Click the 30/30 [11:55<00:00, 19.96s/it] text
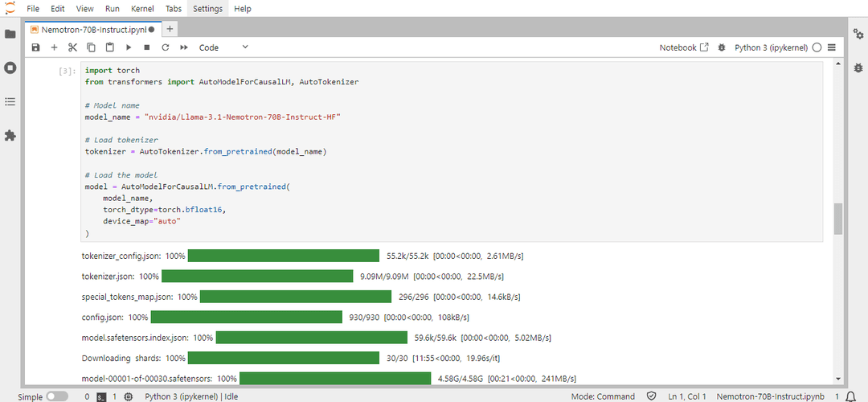Viewport: 868px width, 402px height. point(444,359)
